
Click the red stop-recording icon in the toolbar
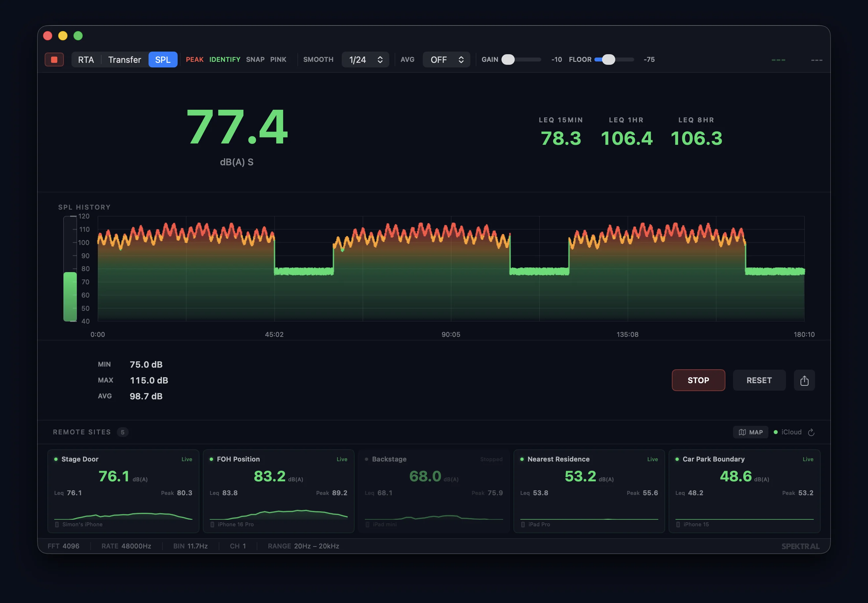tap(54, 60)
